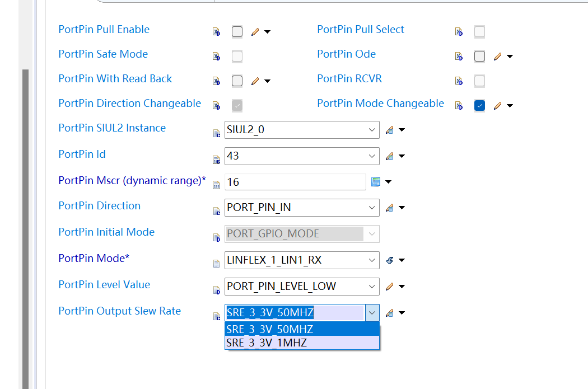Click pencil edit icon for PortPin Pull Enable
588x389 pixels.
pos(255,32)
